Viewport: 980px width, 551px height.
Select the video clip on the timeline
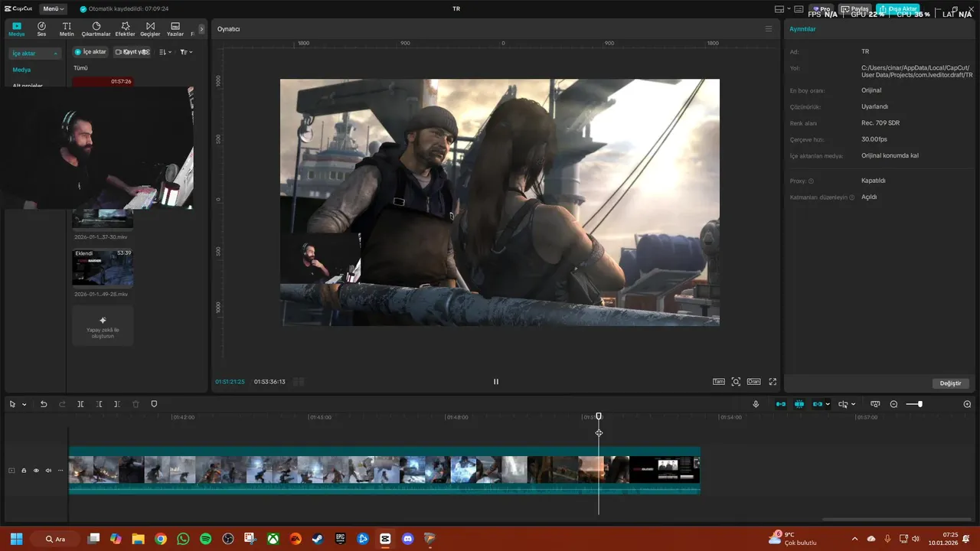click(x=384, y=470)
